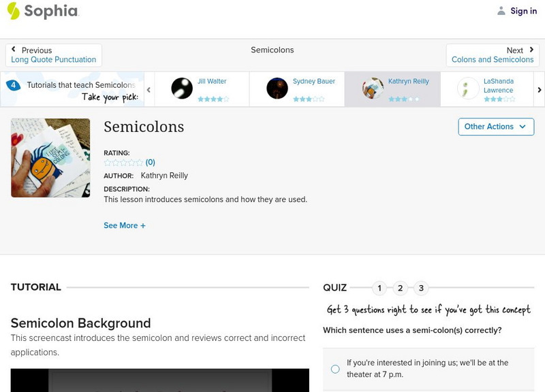Select Kathryn Reilly tutorial tab

392,88
